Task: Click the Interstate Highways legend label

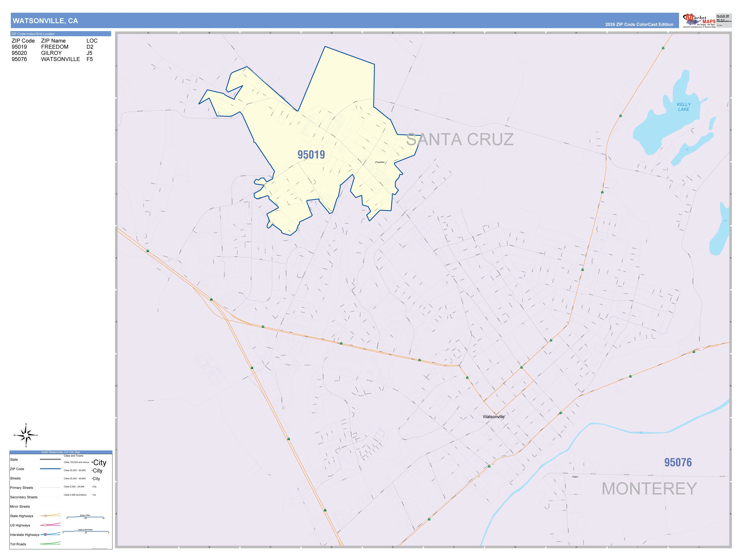Action: 25,535
